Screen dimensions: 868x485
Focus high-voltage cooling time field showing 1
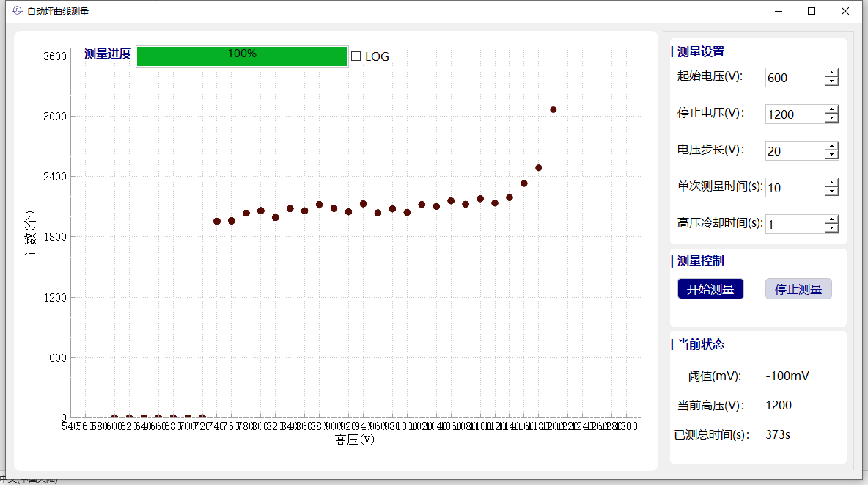point(795,224)
